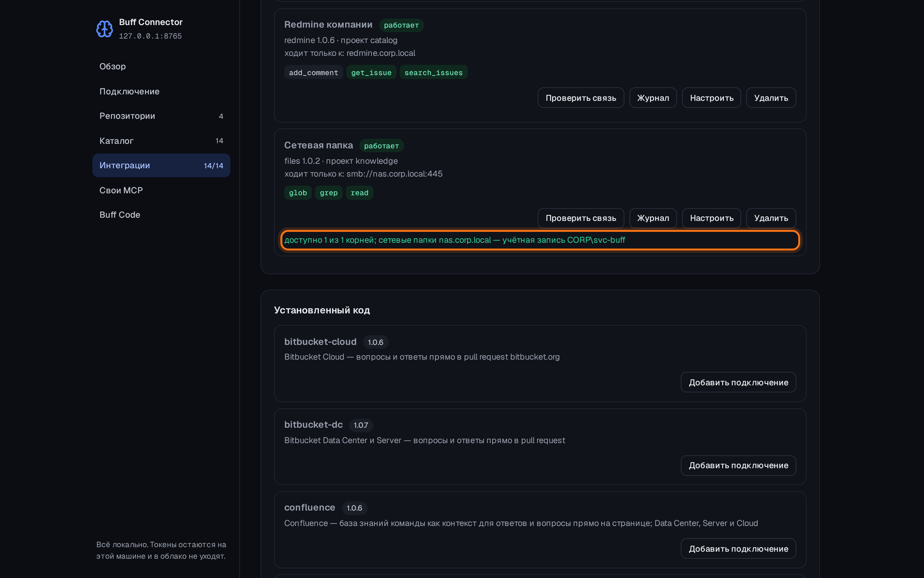This screenshot has height=578, width=924.
Task: Add connection for bitbucket-dc
Action: click(738, 466)
